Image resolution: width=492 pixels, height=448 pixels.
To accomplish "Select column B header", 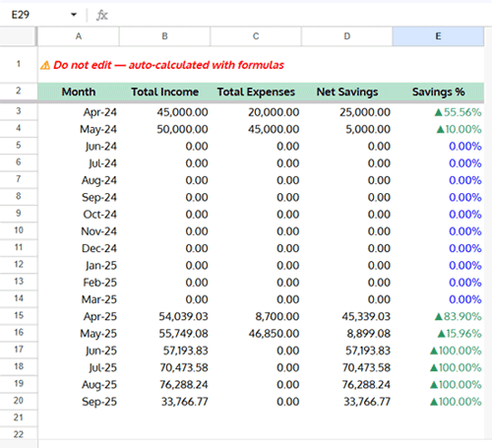I will tap(164, 36).
